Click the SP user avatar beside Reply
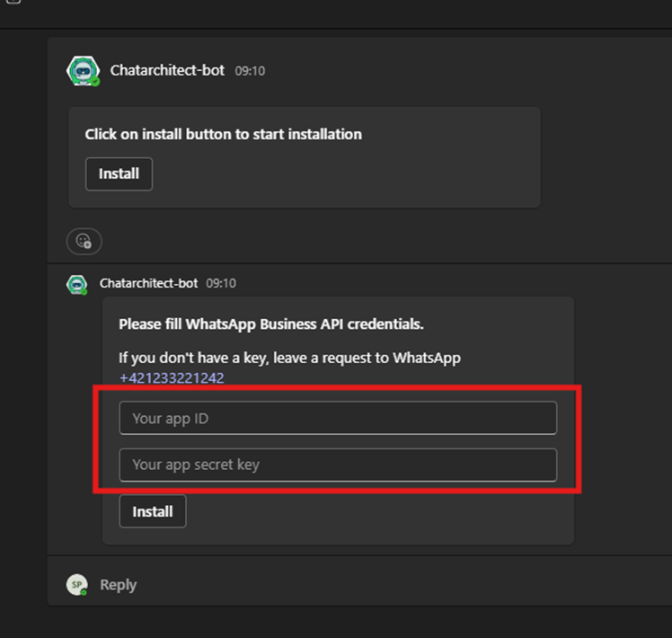This screenshot has height=638, width=672. point(77,584)
